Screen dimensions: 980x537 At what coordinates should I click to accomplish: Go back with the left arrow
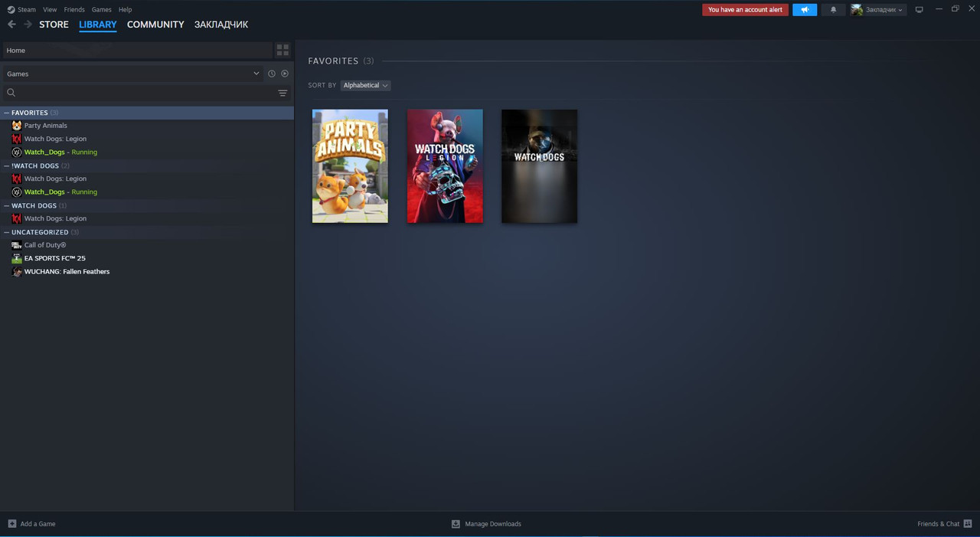[11, 25]
